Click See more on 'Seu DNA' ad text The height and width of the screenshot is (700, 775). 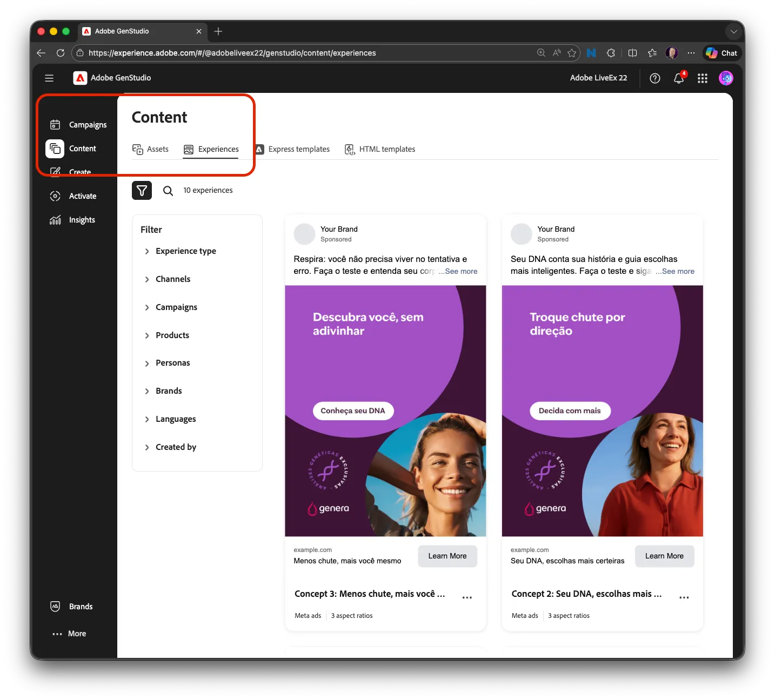(678, 271)
